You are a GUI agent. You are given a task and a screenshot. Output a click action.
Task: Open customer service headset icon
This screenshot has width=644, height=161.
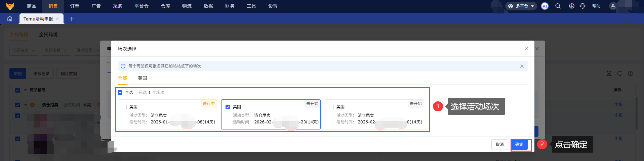[x=582, y=6]
